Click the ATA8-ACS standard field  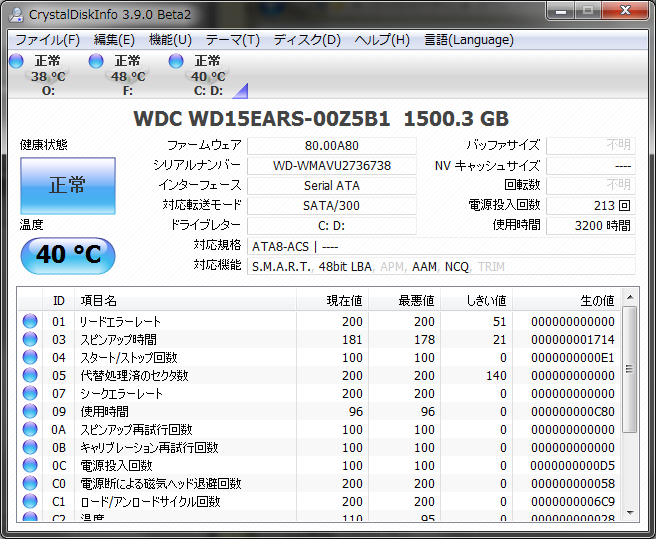441,246
